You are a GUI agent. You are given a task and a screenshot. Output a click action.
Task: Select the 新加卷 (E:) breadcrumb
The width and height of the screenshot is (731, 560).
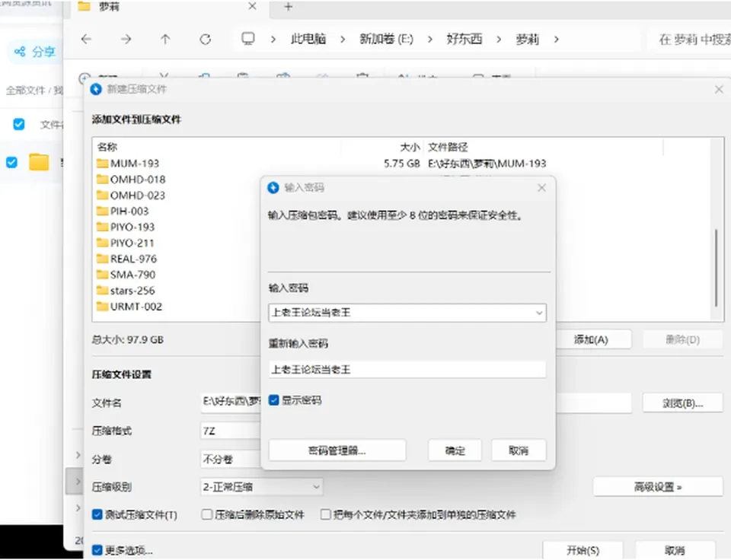pos(387,39)
